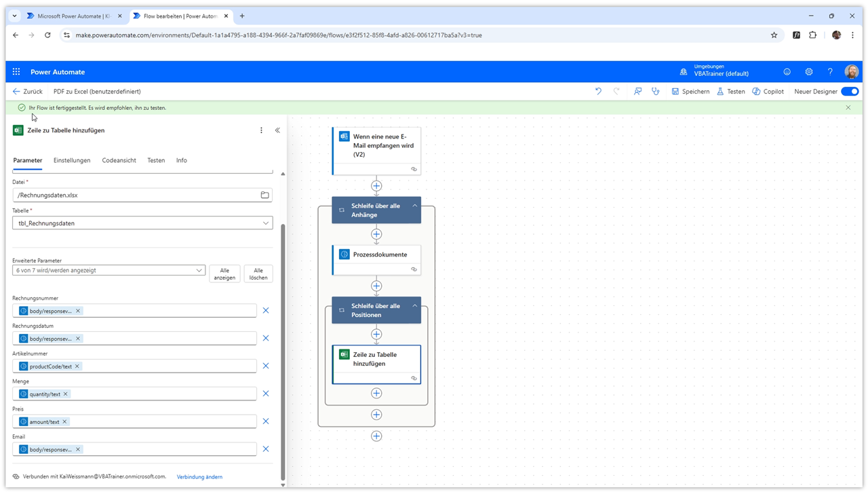Viewport: 868px width, 492px height.
Task: Select the Prozessdokumente action card
Action: (x=376, y=260)
